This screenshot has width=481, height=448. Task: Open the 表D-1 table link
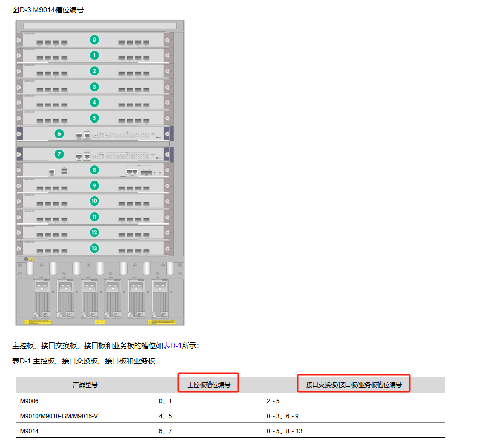coord(172,345)
